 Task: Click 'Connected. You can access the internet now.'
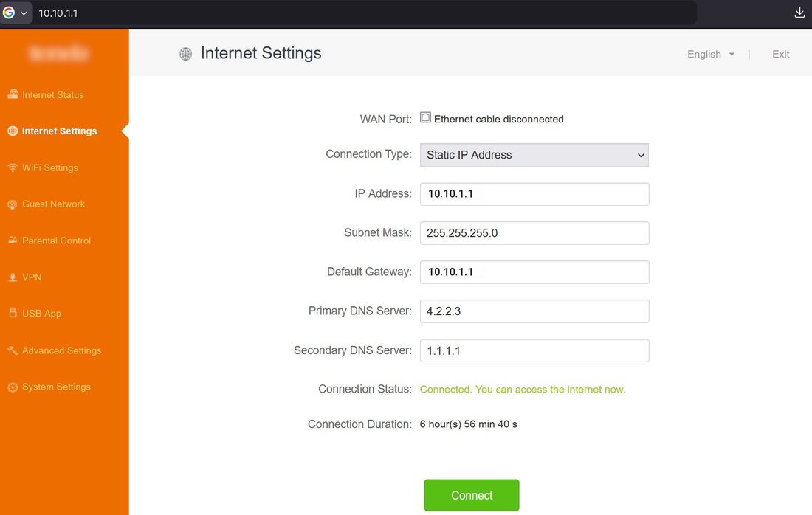point(523,390)
